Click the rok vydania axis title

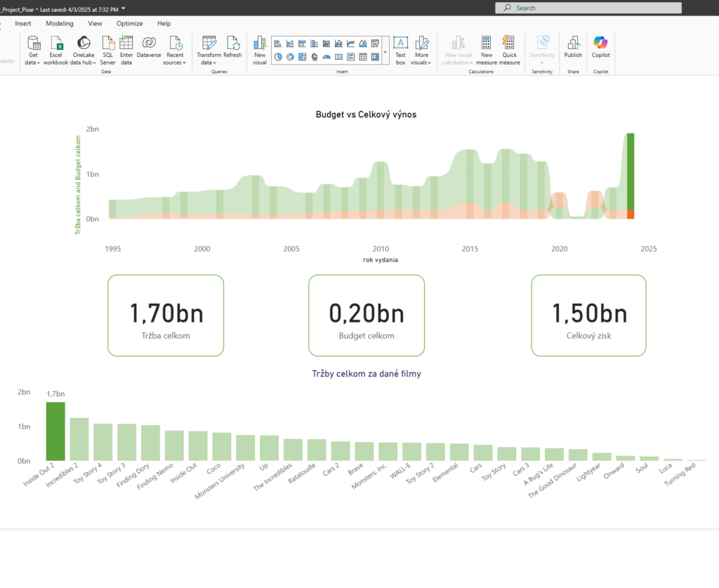(x=381, y=260)
